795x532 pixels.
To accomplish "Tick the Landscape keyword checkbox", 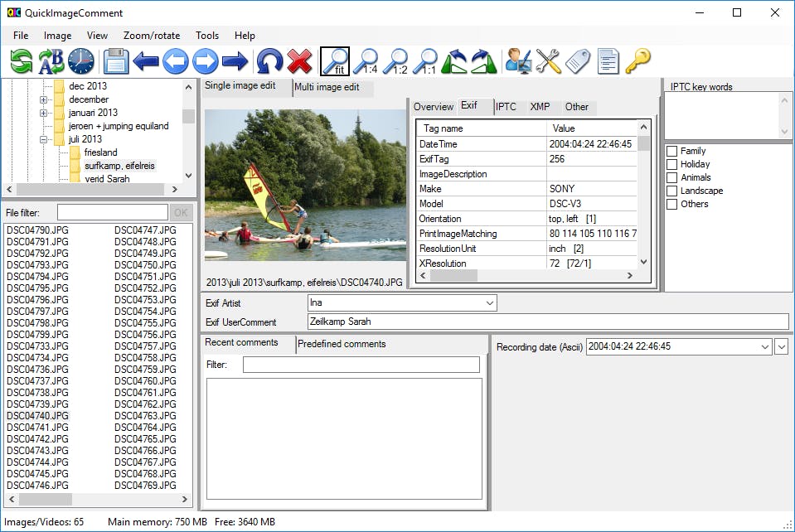I will point(672,191).
